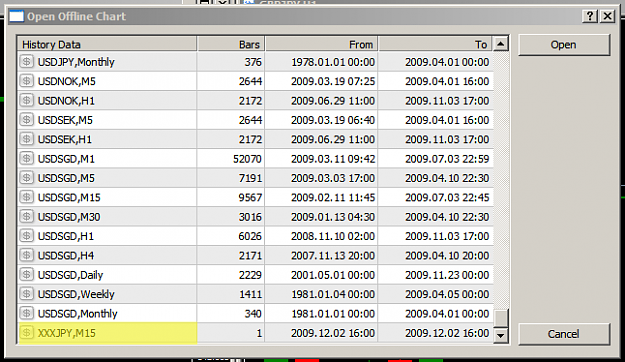625x362 pixels.
Task: Click the icon beside USDSGD,M1
Action: 27,159
